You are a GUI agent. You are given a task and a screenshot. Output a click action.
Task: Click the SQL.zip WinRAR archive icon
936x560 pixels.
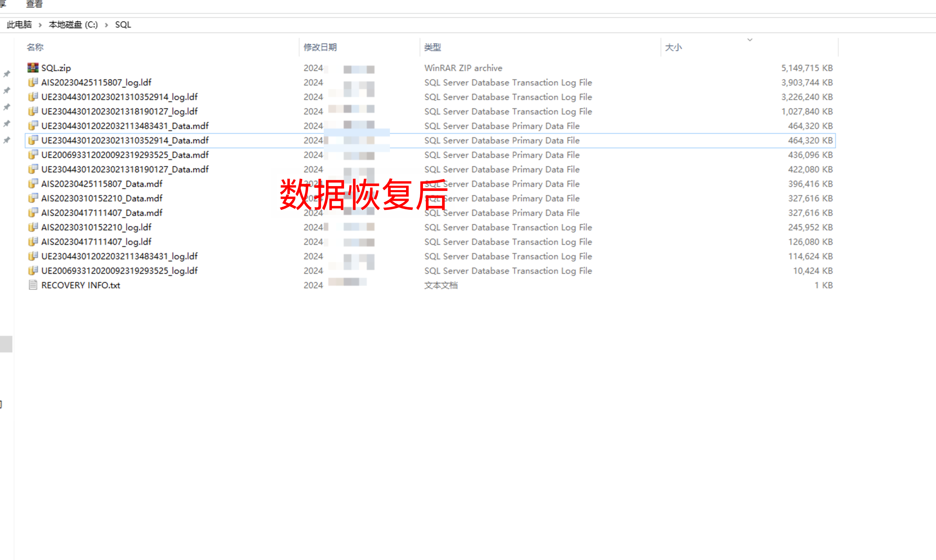click(x=33, y=68)
